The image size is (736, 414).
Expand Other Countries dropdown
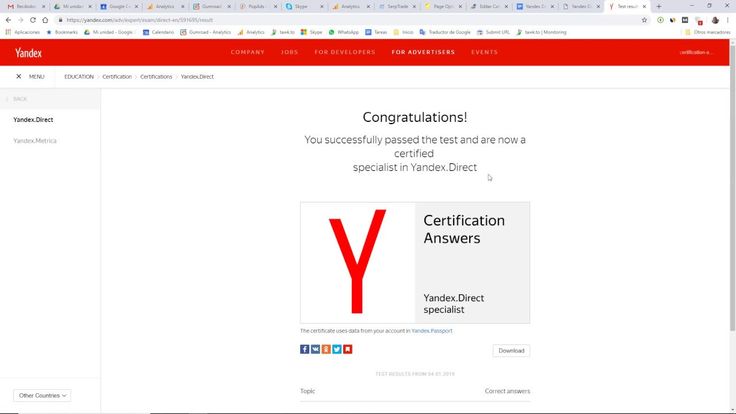(x=42, y=396)
